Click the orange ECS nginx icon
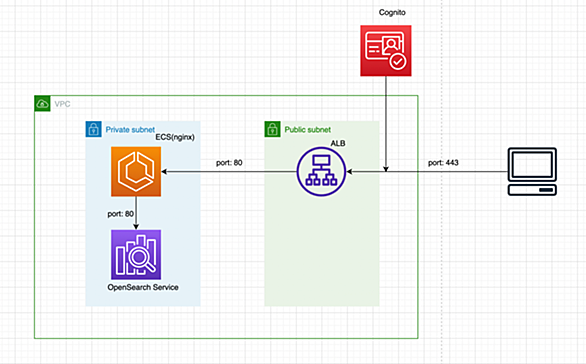The width and height of the screenshot is (586, 364). [x=136, y=172]
